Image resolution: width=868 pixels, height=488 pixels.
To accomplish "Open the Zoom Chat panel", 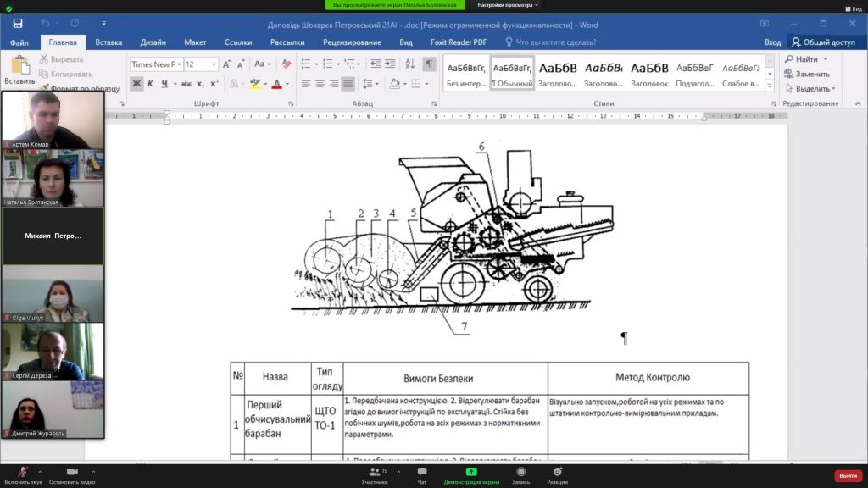I will [421, 475].
